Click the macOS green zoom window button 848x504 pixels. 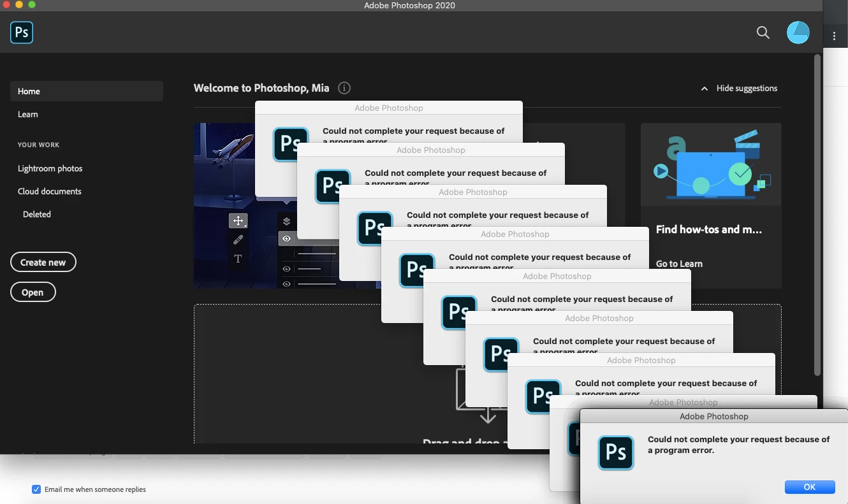coord(32,4)
